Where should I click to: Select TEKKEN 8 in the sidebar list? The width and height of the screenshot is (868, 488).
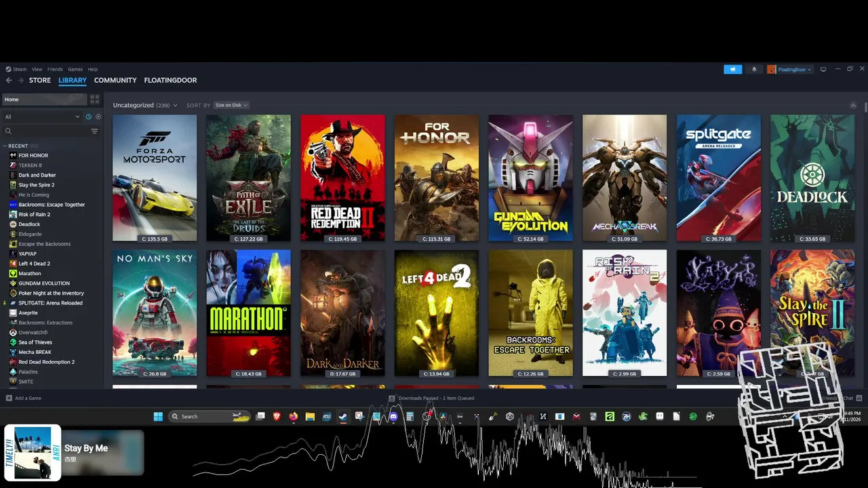30,165
